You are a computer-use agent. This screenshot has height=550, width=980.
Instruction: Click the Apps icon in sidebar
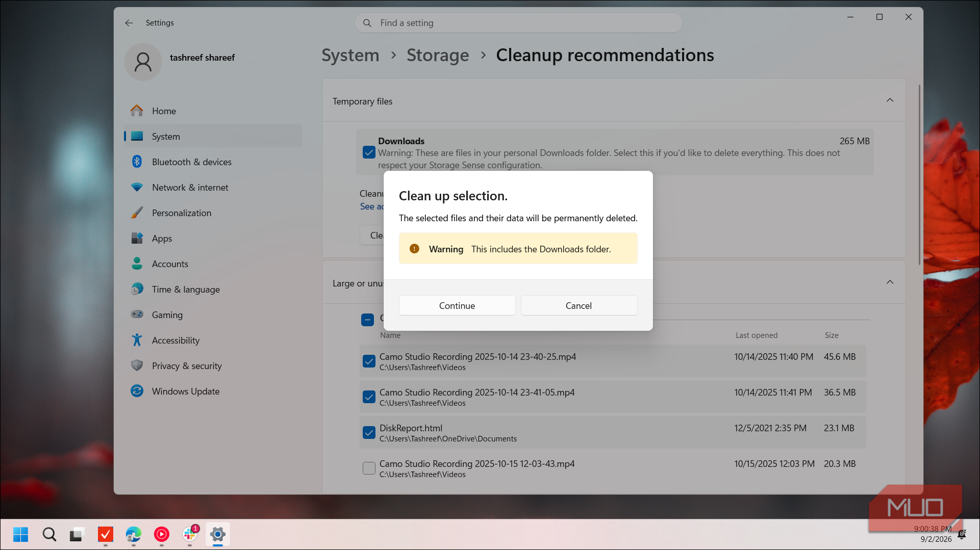pyautogui.click(x=137, y=238)
